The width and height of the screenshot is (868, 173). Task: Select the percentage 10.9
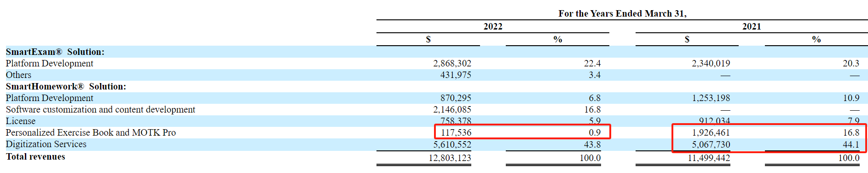[x=851, y=98]
